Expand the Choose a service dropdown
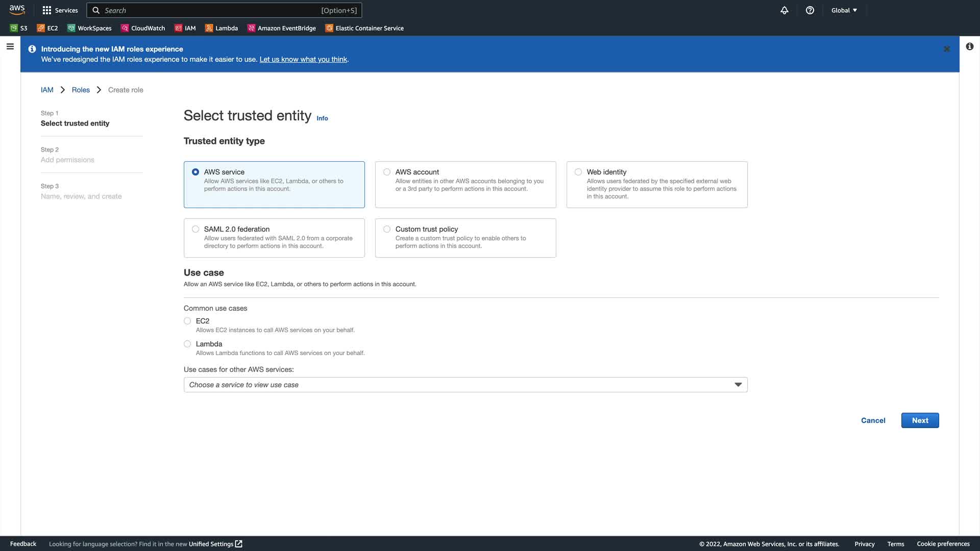This screenshot has height=551, width=980. pyautogui.click(x=465, y=385)
